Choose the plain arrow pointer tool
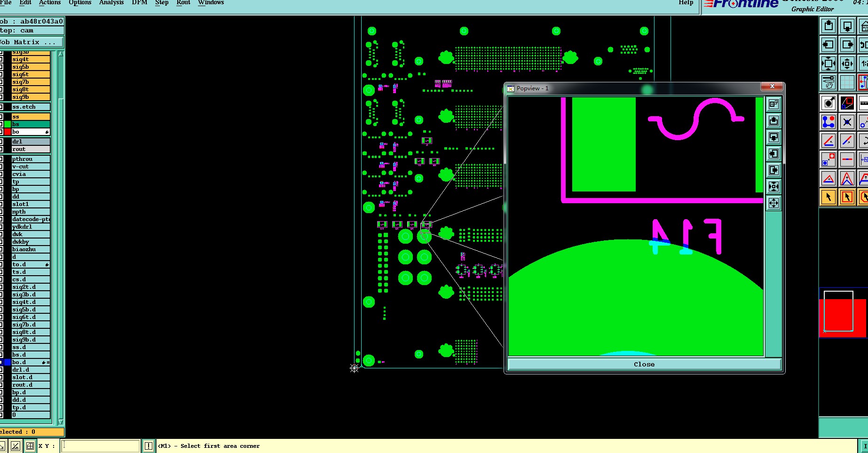The width and height of the screenshot is (868, 453). 829,197
